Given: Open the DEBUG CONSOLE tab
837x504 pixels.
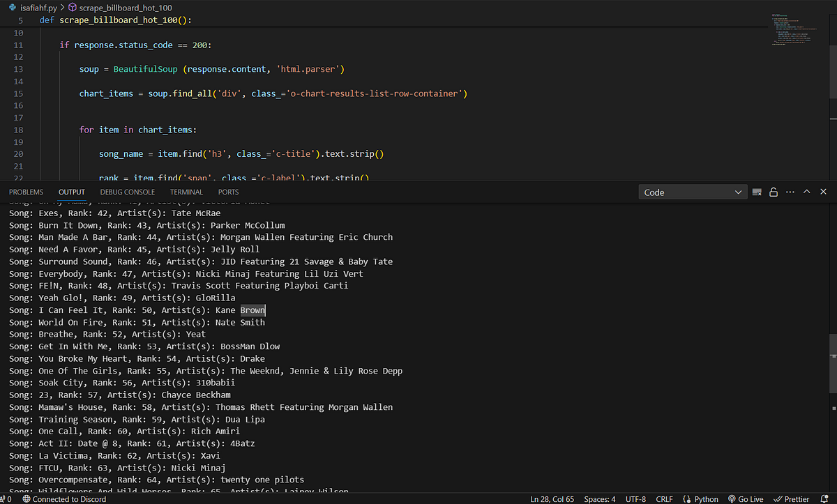Looking at the screenshot, I should [127, 192].
